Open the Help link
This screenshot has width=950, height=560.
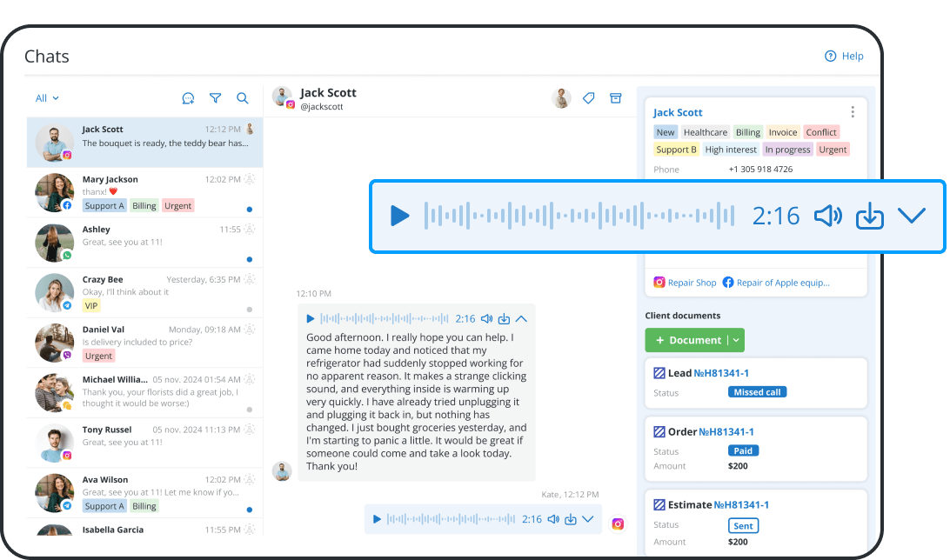click(x=844, y=56)
